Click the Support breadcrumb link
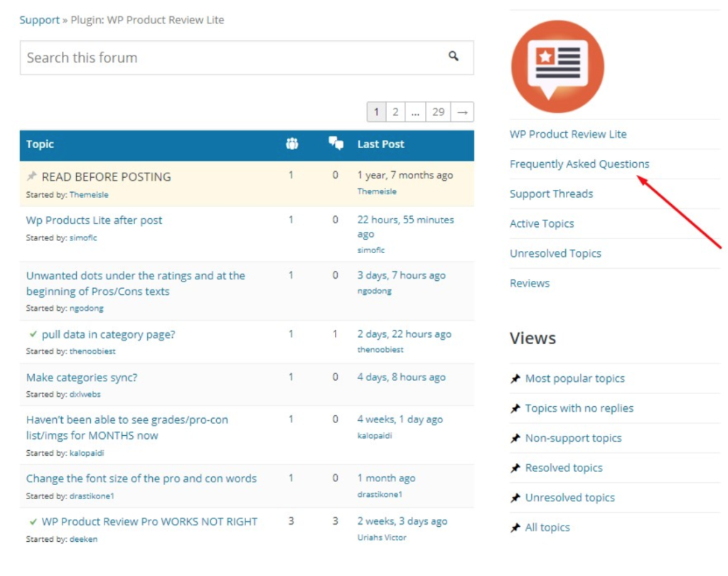Viewport: 728px width, 576px height. pyautogui.click(x=40, y=20)
